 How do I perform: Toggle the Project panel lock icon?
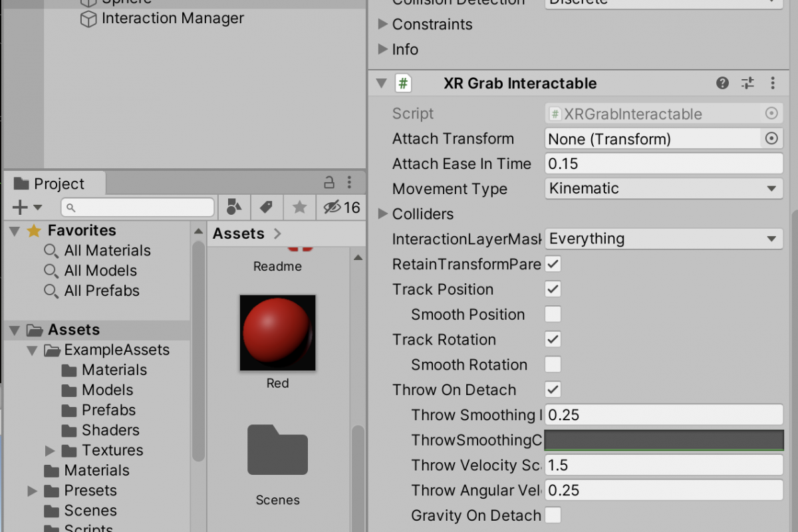coord(329,182)
